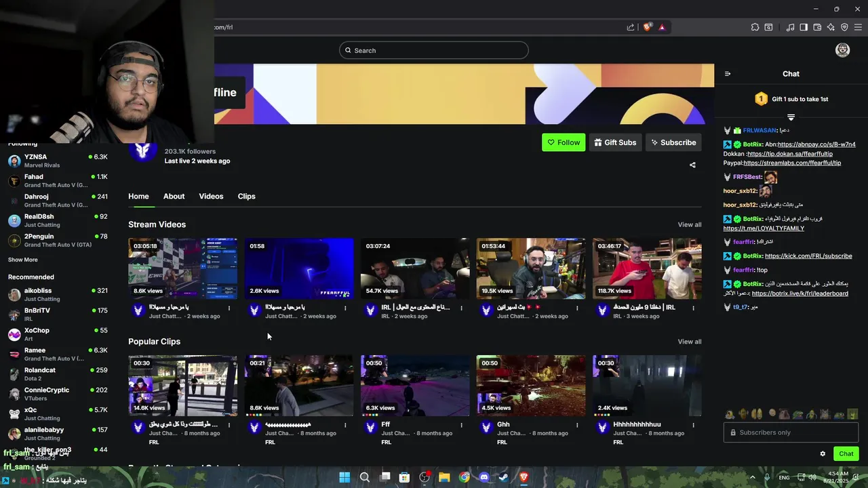
Task: Open the browser extensions puzzle icon
Action: pos(755,27)
